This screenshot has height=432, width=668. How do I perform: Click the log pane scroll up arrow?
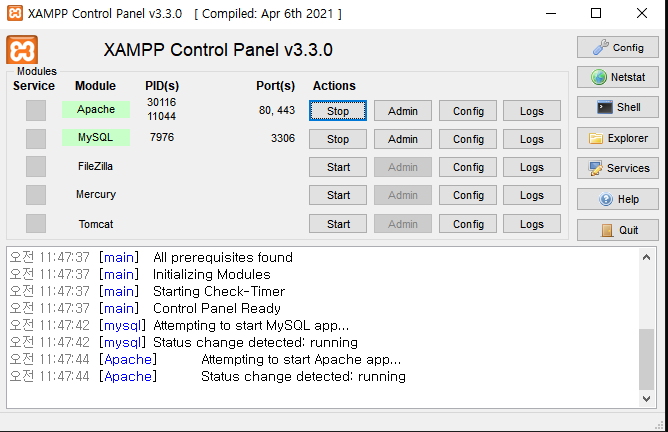(x=646, y=257)
